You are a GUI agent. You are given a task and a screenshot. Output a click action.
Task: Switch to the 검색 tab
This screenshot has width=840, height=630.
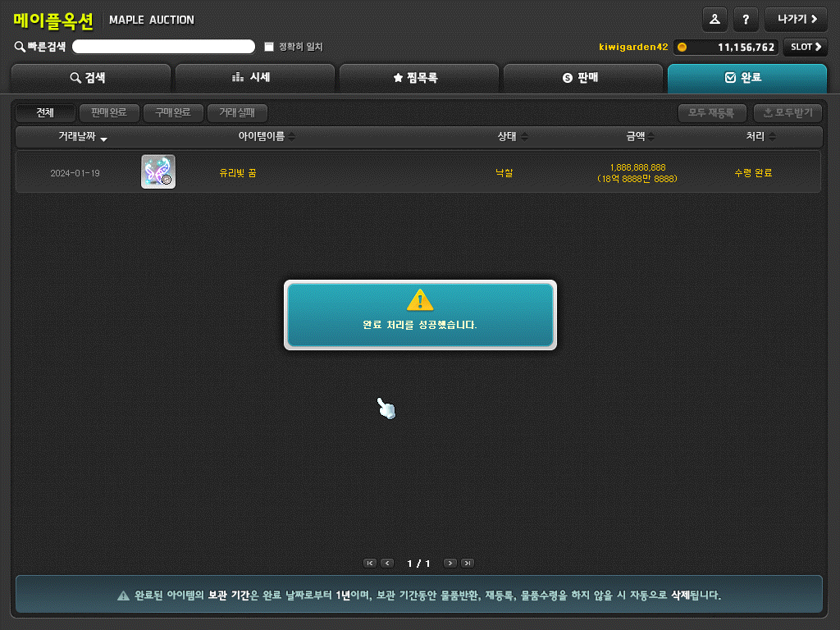[90, 78]
